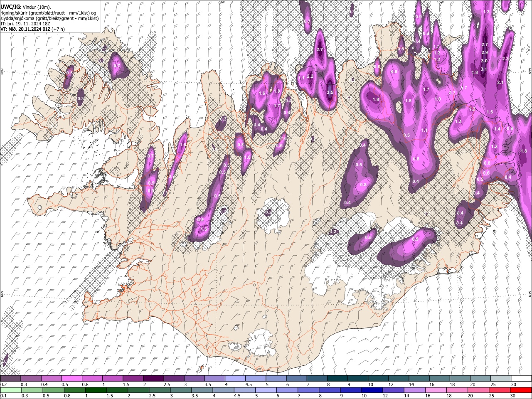532x399 pixels.
Task: Click the snow legend swatch between 2 and 2.5
Action: [x=153, y=379]
